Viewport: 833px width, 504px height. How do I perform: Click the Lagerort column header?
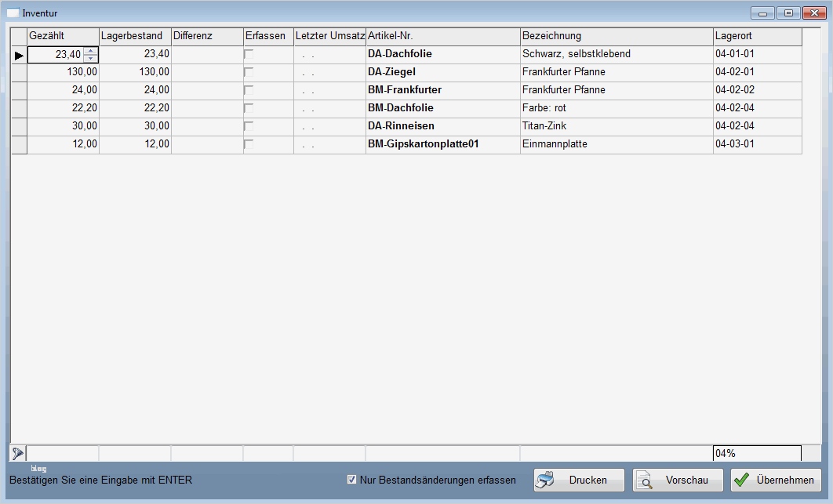(x=758, y=36)
